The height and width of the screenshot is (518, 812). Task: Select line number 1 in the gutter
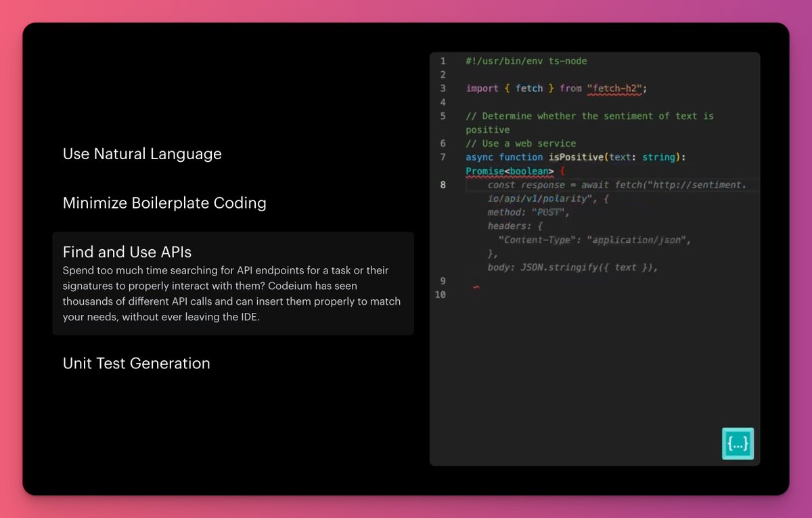click(442, 61)
